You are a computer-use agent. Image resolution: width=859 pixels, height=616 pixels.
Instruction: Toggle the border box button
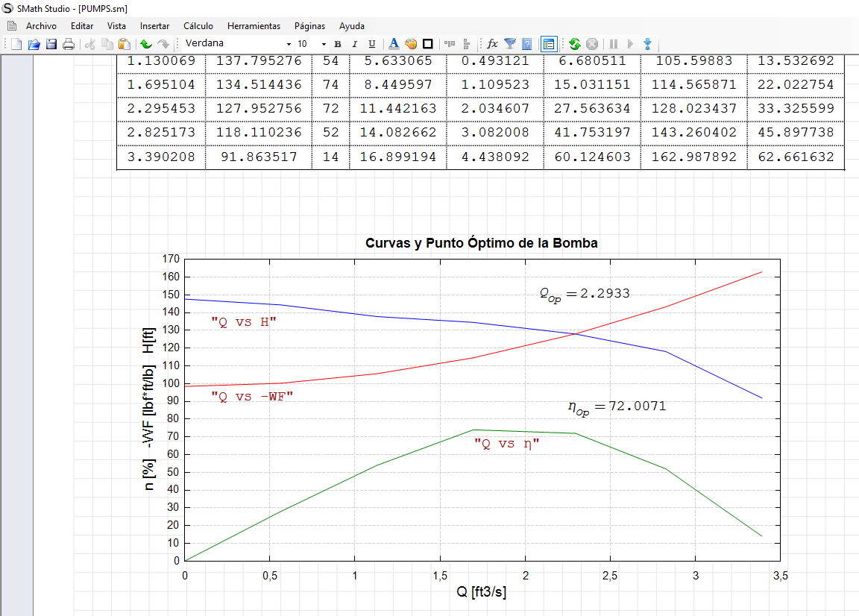(428, 44)
